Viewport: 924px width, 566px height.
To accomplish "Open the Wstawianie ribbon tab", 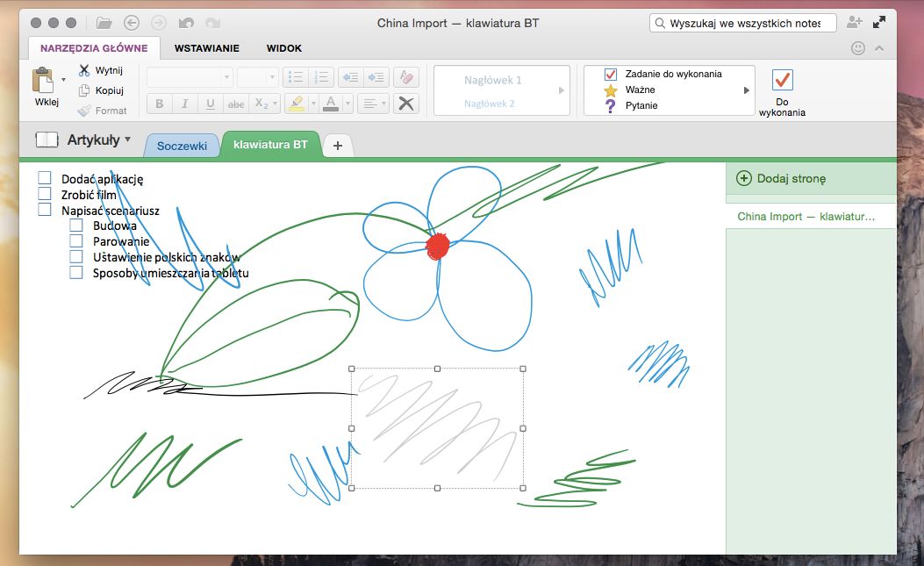I will (207, 48).
